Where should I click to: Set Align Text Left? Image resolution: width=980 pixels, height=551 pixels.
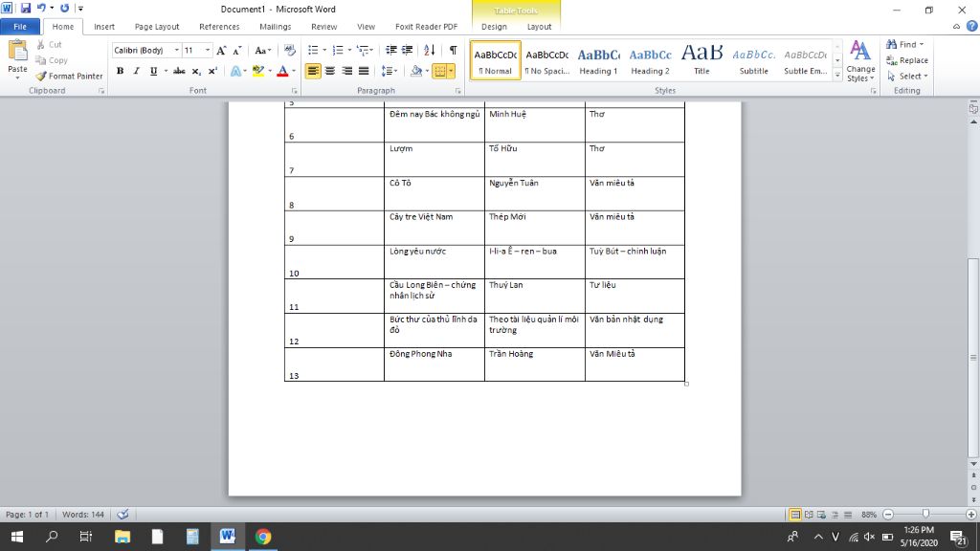pyautogui.click(x=313, y=71)
